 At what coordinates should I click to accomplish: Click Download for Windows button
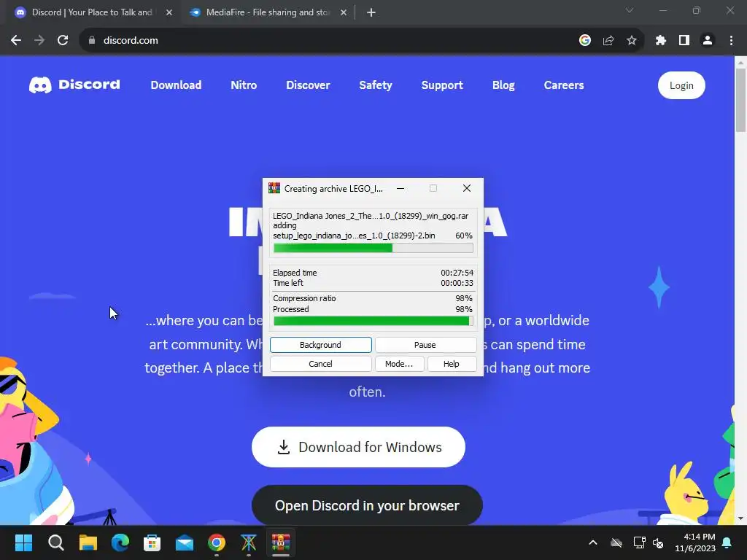pos(358,447)
